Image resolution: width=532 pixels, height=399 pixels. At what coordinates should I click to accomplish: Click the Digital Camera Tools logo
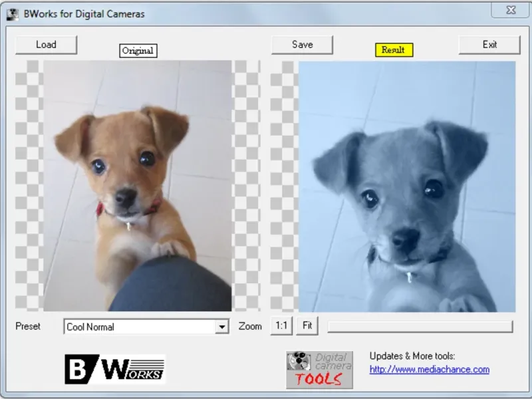coord(319,370)
